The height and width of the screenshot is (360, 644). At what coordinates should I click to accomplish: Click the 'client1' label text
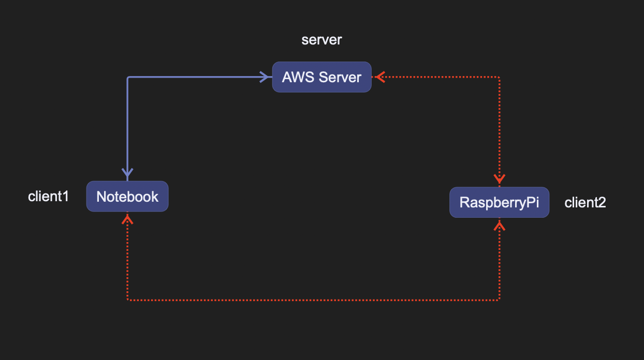click(48, 197)
